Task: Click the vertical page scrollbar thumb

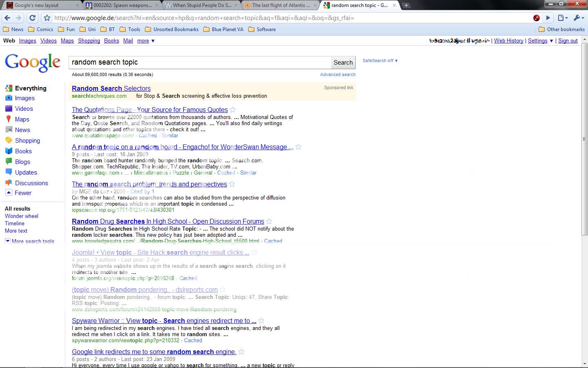Action: pos(585,139)
